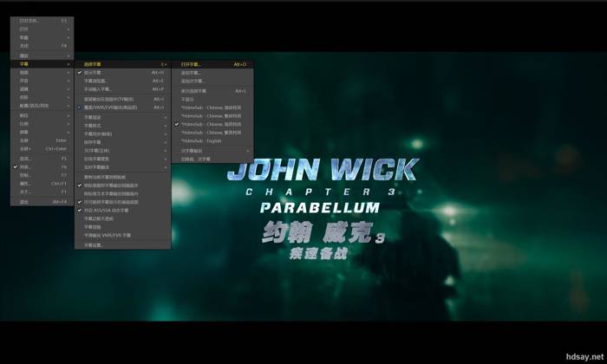
Task: Click the open subtitle entry with Alt+O shortcut
Action: tap(212, 64)
